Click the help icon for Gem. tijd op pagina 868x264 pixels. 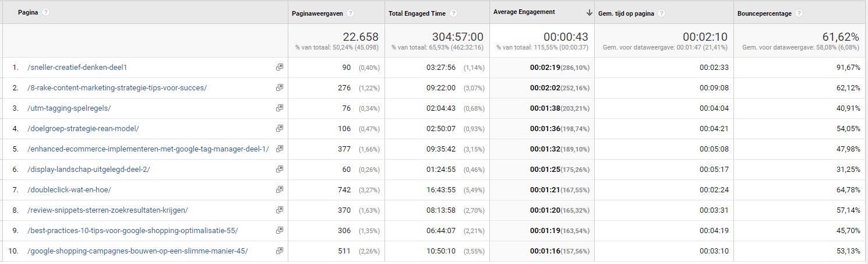[x=661, y=13]
